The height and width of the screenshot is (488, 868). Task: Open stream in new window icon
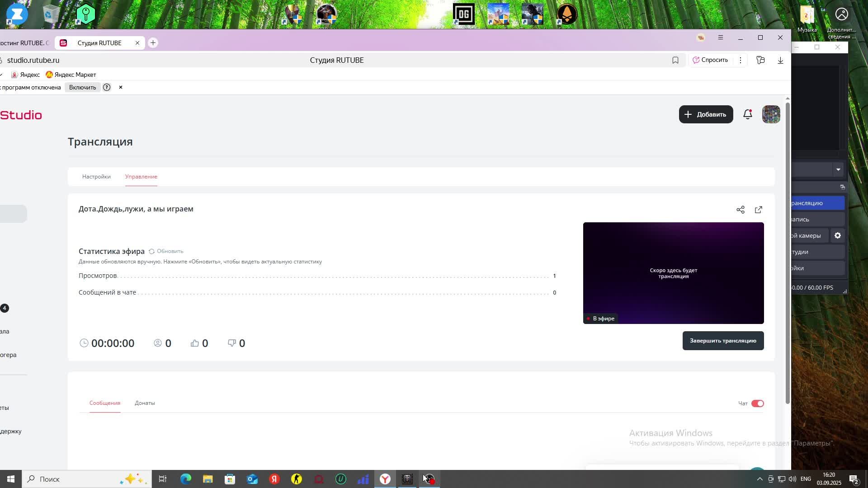[x=759, y=210]
